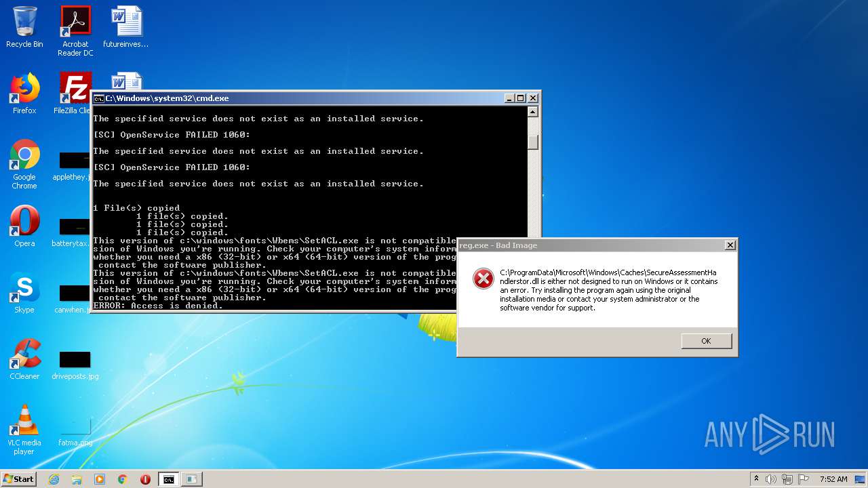The height and width of the screenshot is (488, 868).
Task: Select the batterytax desktop file
Action: pos(72,232)
